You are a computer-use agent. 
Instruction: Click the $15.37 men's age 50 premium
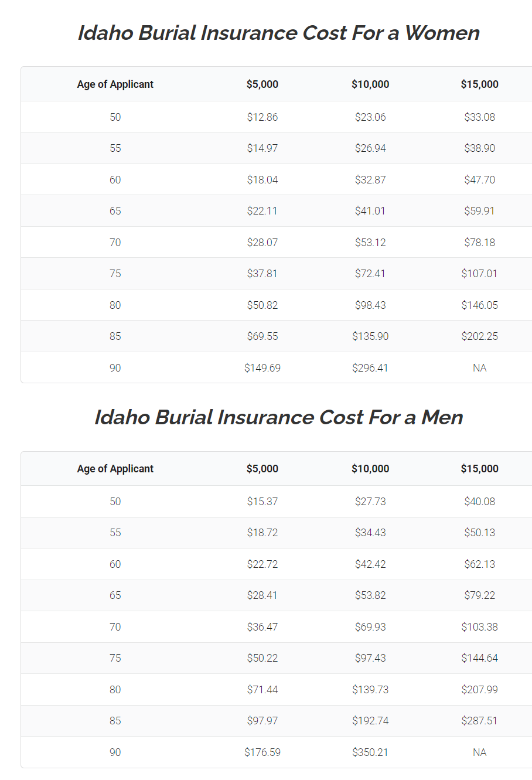click(x=262, y=502)
